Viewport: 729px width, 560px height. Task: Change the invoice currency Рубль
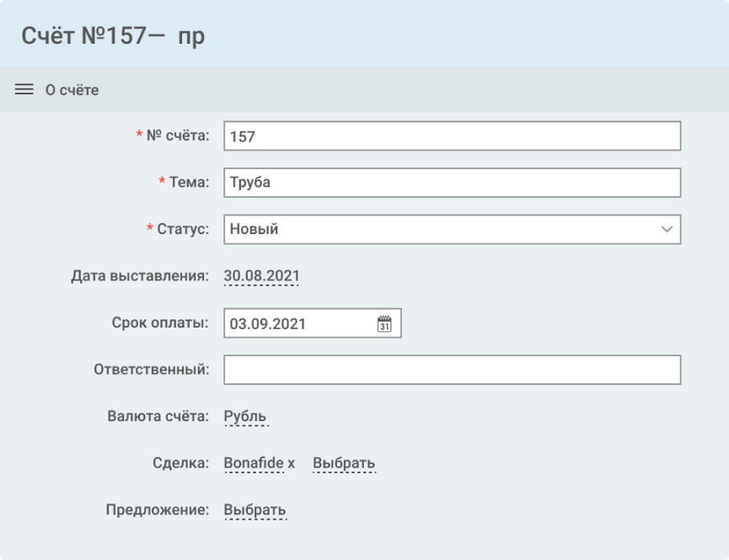(245, 416)
